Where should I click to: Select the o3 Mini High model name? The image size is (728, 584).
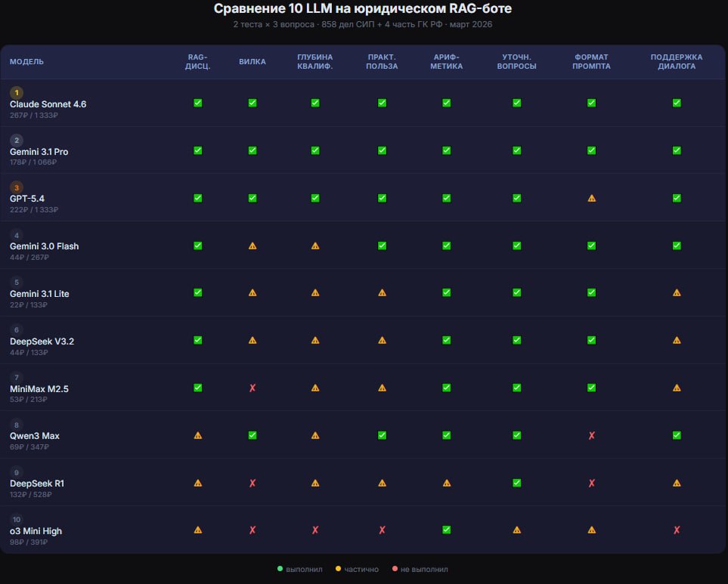coord(36,531)
